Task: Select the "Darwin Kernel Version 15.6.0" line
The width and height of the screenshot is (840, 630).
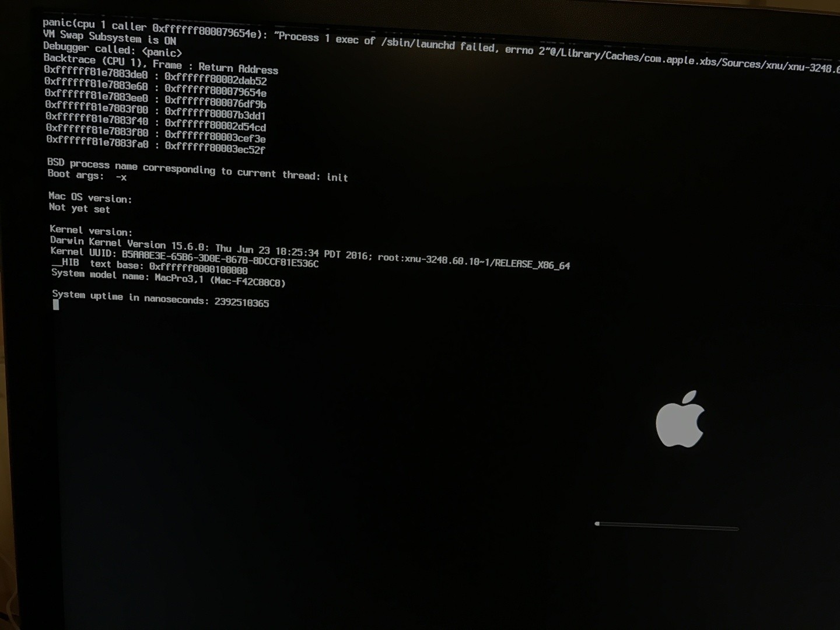Action: pos(310,252)
